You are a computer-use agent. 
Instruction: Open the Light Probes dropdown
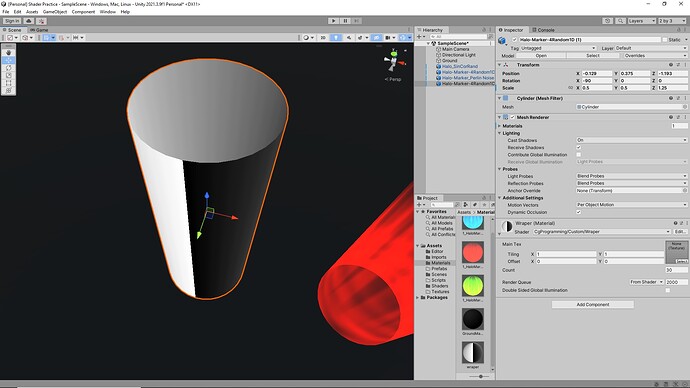[631, 176]
